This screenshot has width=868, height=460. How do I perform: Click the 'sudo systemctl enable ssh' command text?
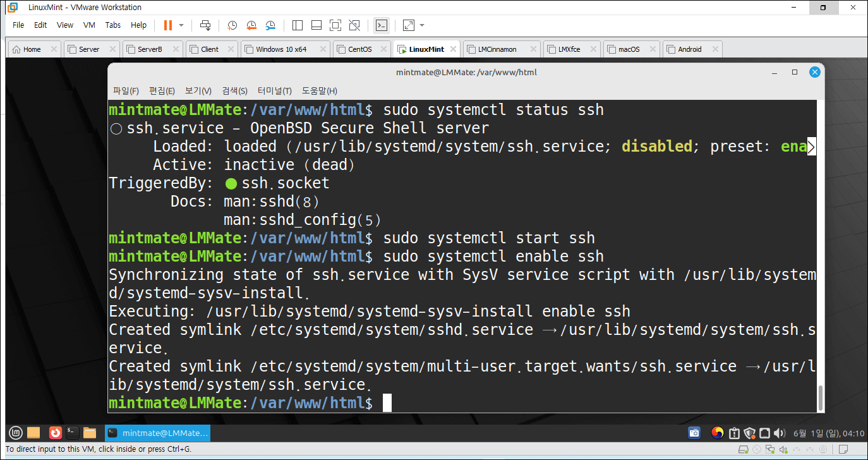[493, 256]
